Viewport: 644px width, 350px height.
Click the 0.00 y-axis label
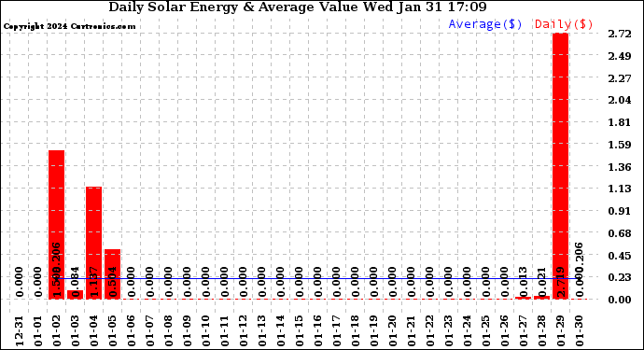[620, 300]
